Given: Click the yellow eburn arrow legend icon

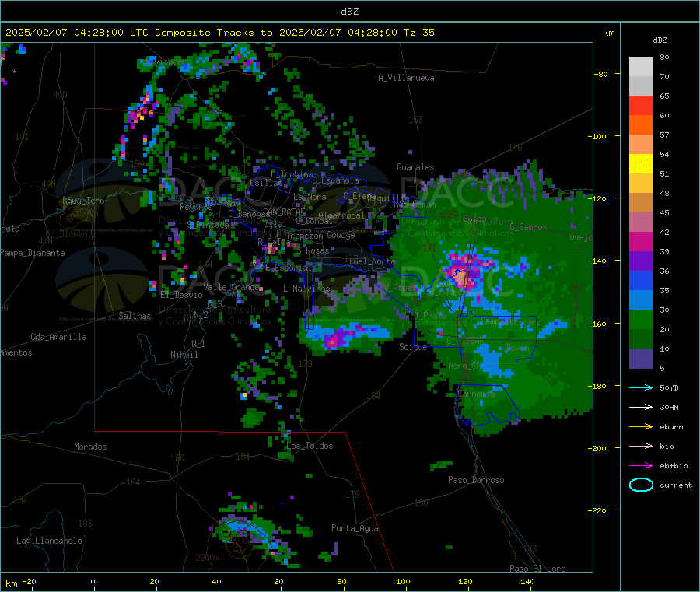Looking at the screenshot, I should click(x=641, y=427).
